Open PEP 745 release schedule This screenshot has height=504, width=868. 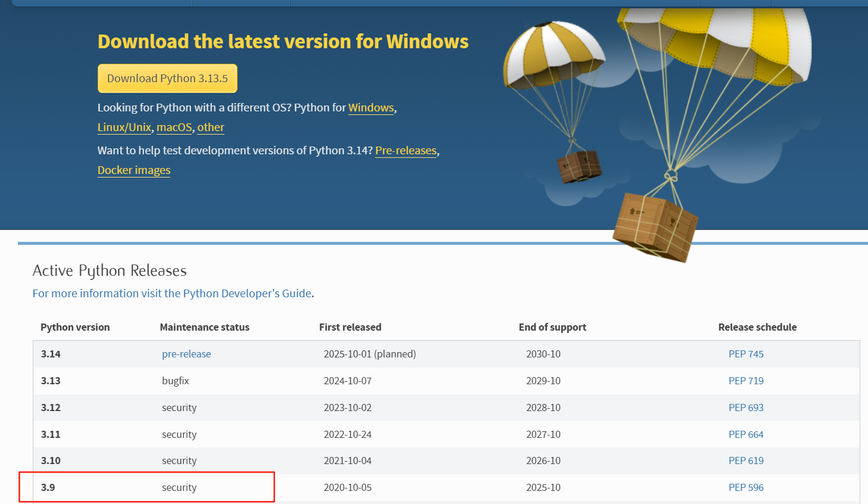[746, 354]
